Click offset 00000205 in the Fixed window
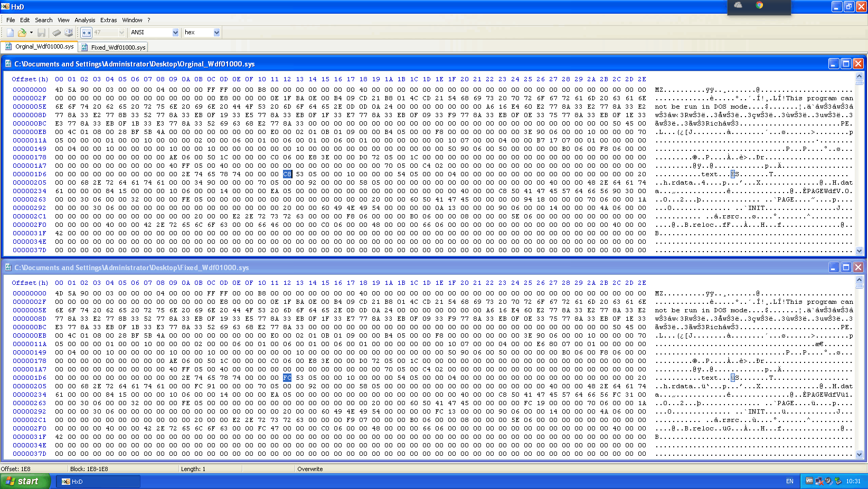Image resolution: width=868 pixels, height=489 pixels. (30, 386)
